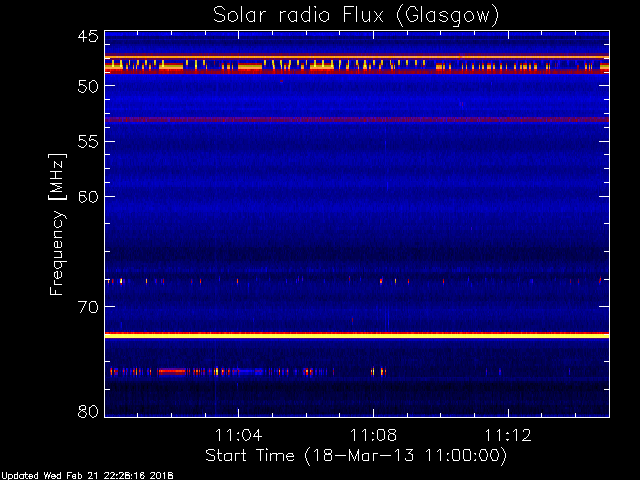Viewport: 640px width, 480px height.
Task: Click the 60 frequency tick label
Action: pos(88,197)
